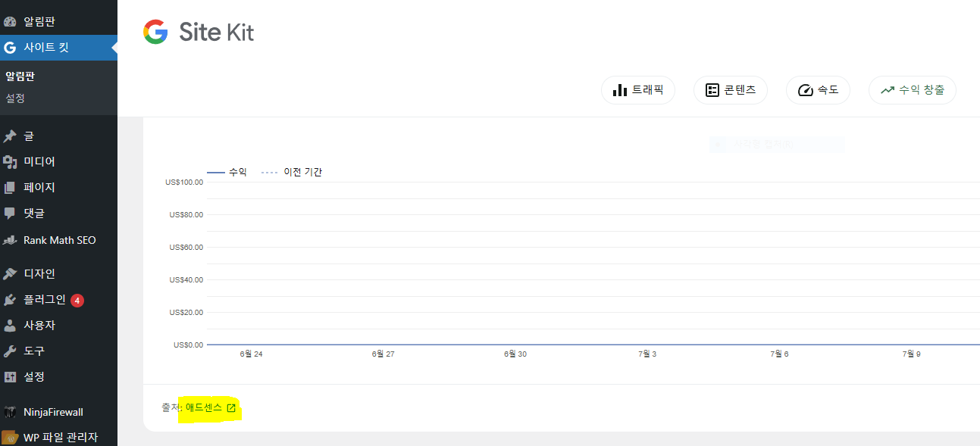The image size is (980, 446).
Task: Click the user icon beside 사용자
Action: [10, 326]
